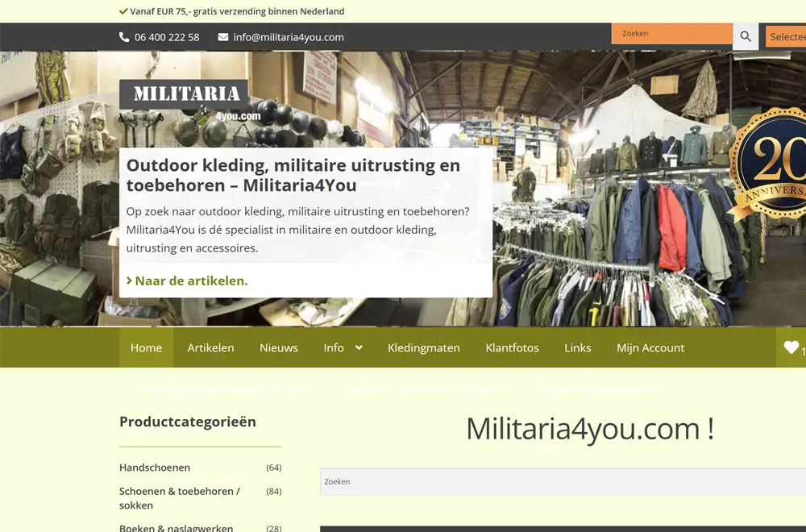This screenshot has width=806, height=532.
Task: Focus the large Zoeken field below Militaria4you.com heading
Action: click(x=563, y=482)
